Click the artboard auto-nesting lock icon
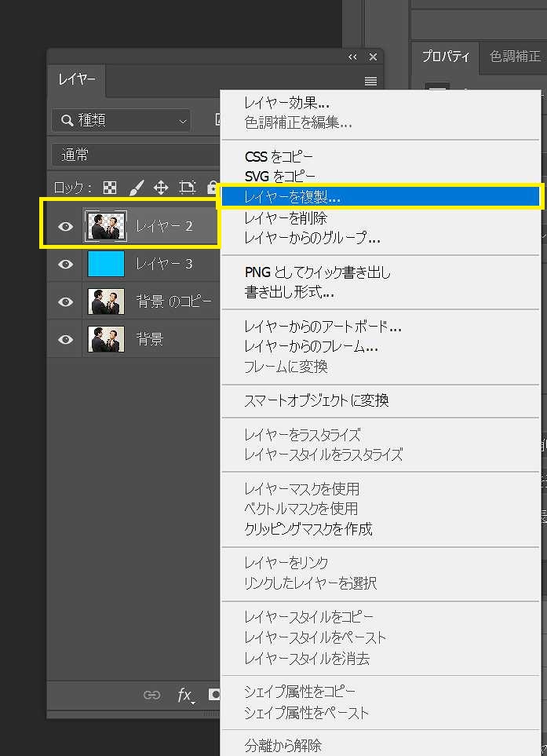This screenshot has height=756, width=547. coord(187,188)
